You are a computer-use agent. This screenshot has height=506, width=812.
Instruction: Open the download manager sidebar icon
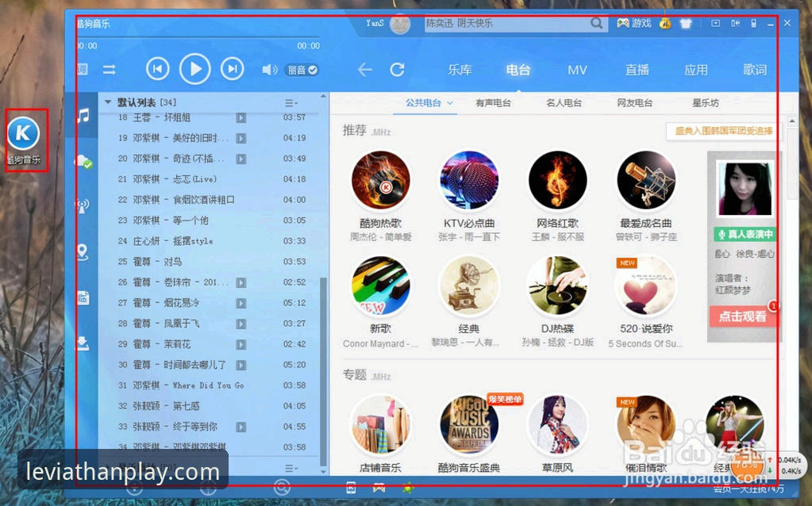83,343
